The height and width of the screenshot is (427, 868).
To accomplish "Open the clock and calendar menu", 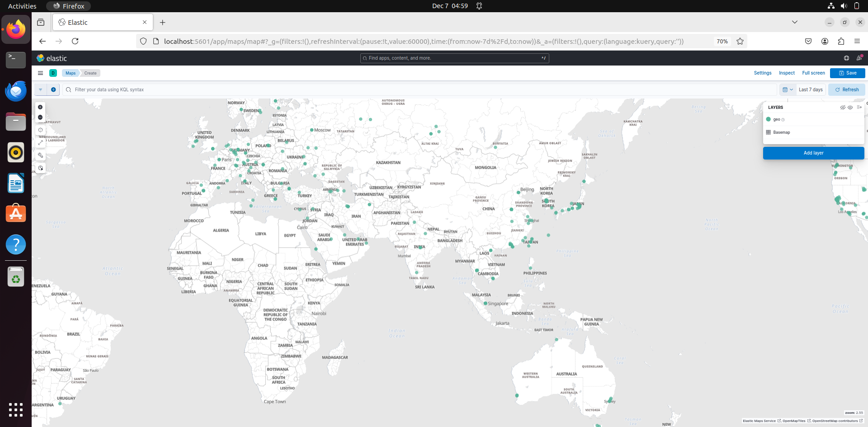I will pos(450,6).
